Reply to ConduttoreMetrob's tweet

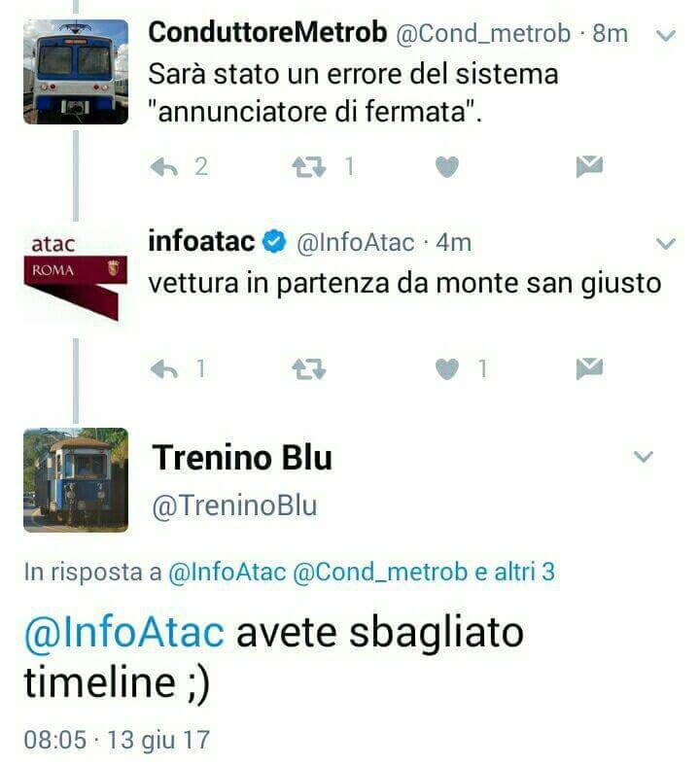pos(164,167)
